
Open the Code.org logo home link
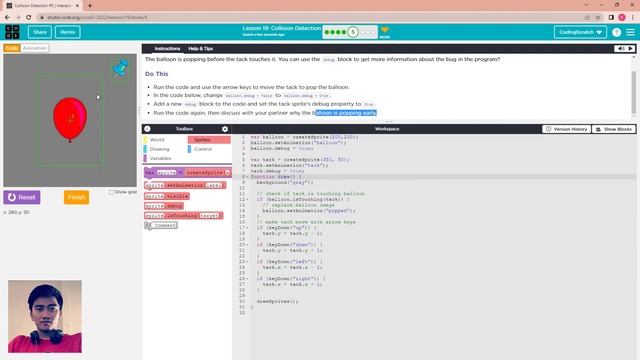coord(12,32)
